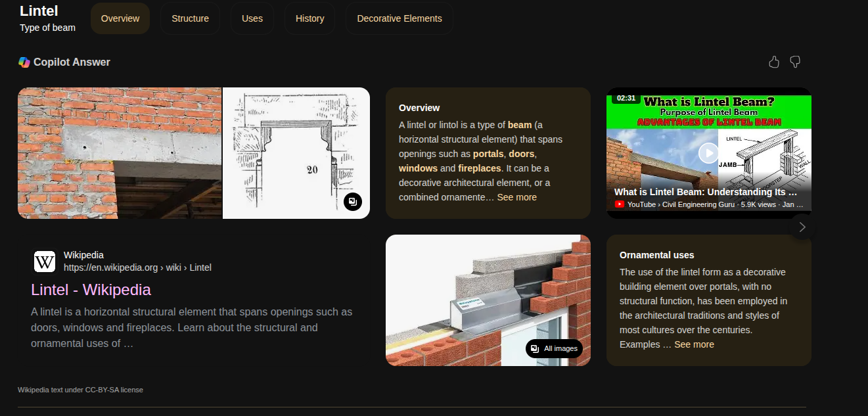Click the Wikipedia logo icon
The height and width of the screenshot is (416, 868).
coord(45,262)
